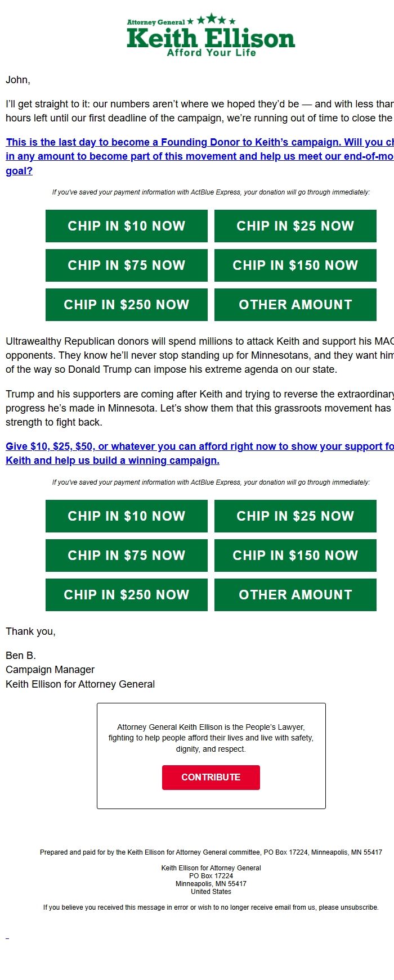Select Other Amount in the top grid
394x980 pixels.
pos(295,304)
